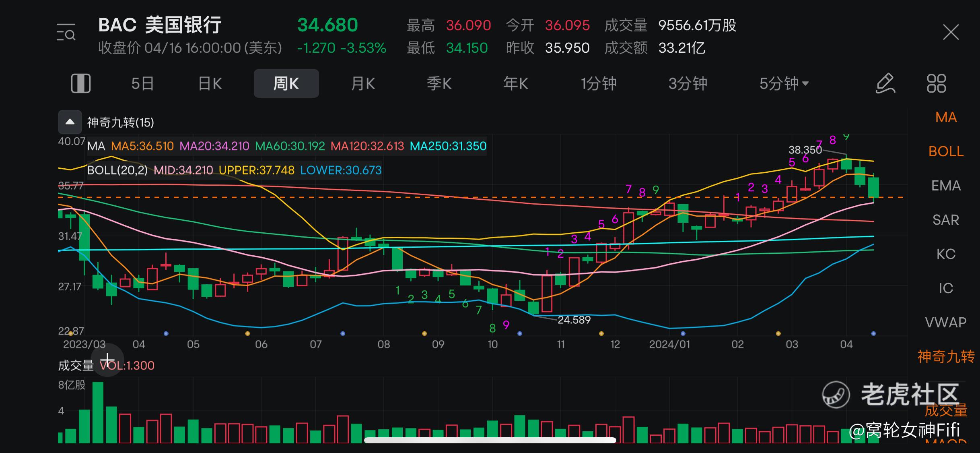Click the MA20:34.210 legend value
This screenshot has width=980, height=453.
tap(214, 146)
